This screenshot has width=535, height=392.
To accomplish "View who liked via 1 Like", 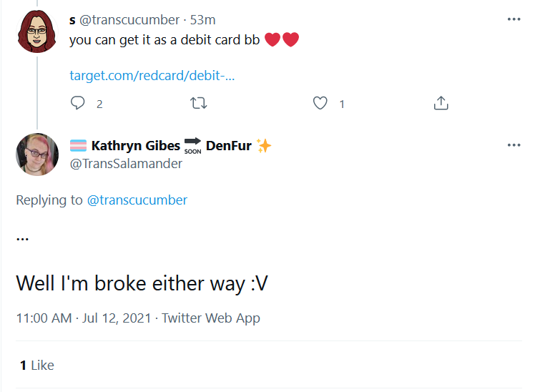I will (x=37, y=365).
